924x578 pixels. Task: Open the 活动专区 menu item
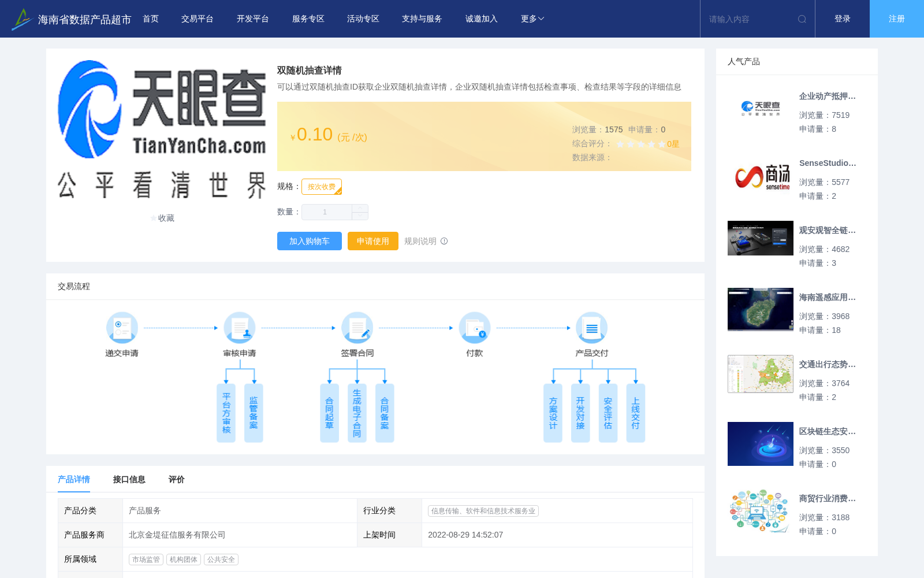363,19
